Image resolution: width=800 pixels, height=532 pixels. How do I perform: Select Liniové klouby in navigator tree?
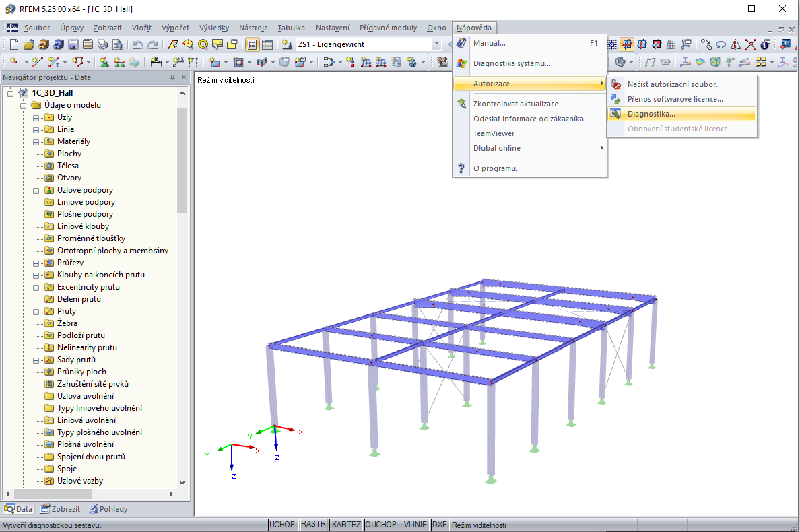coord(83,226)
